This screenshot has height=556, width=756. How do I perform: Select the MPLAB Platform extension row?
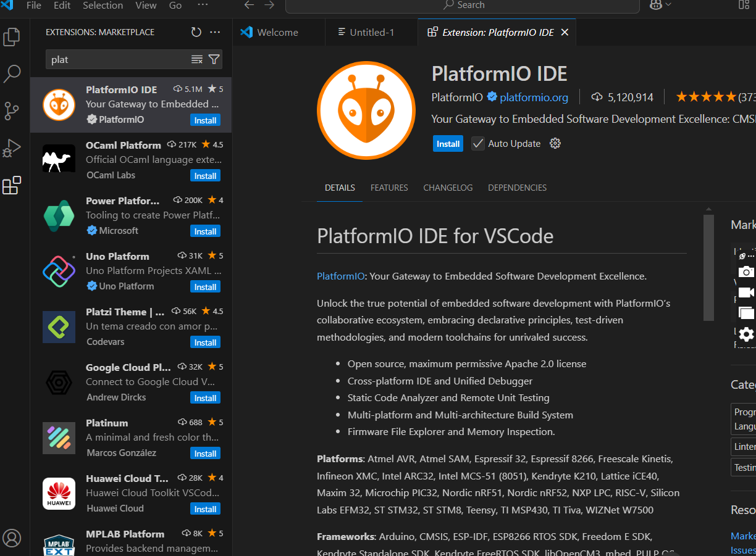coord(131,541)
